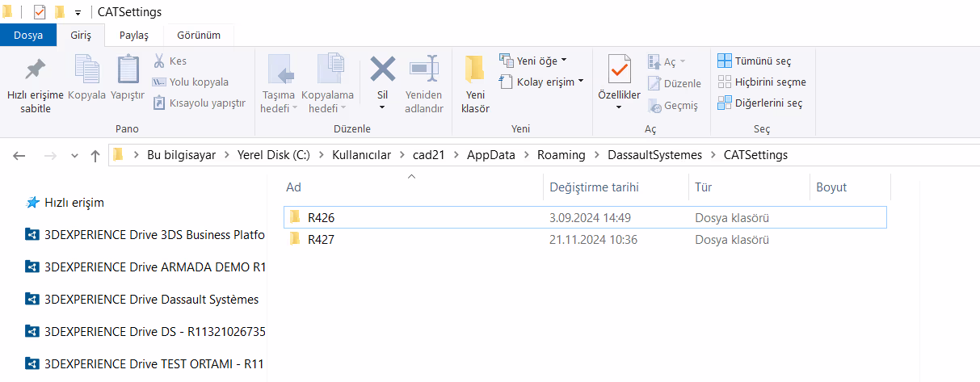Choose Yolu kopyala in the ribbon
Image resolution: width=980 pixels, height=382 pixels.
pyautogui.click(x=190, y=82)
